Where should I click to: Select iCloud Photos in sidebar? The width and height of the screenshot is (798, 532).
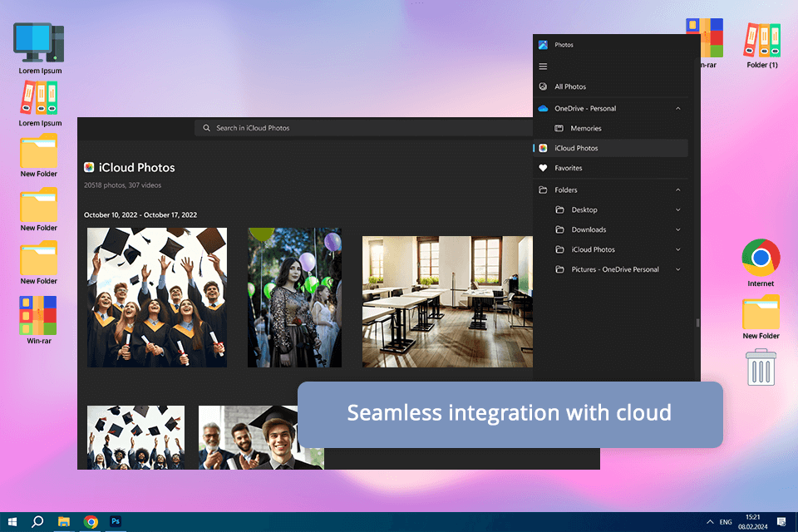[x=611, y=148]
